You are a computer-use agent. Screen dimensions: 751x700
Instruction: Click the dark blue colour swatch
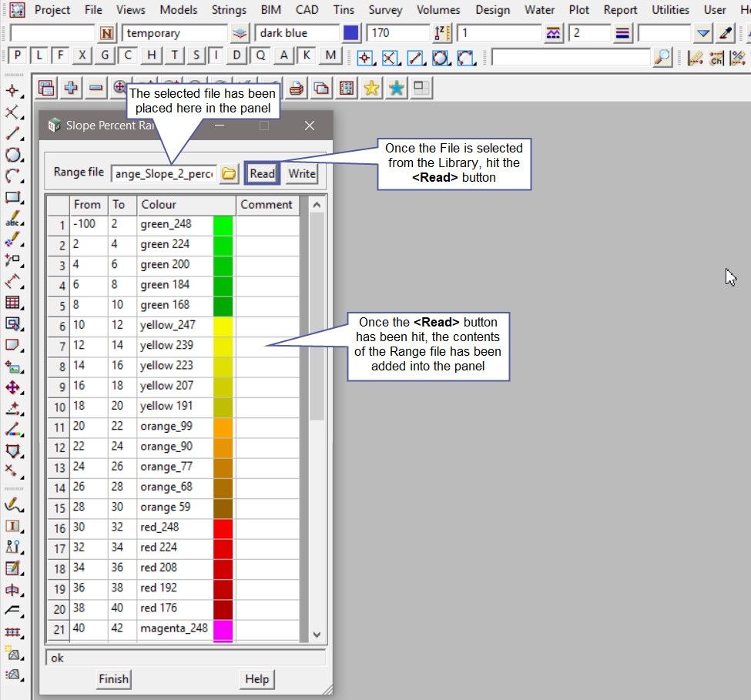point(351,33)
